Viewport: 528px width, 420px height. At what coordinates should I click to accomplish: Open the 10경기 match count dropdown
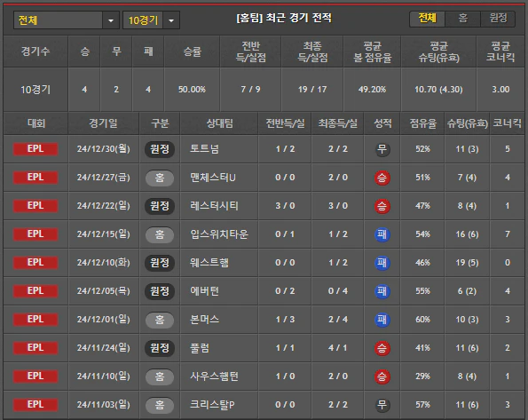coord(151,20)
